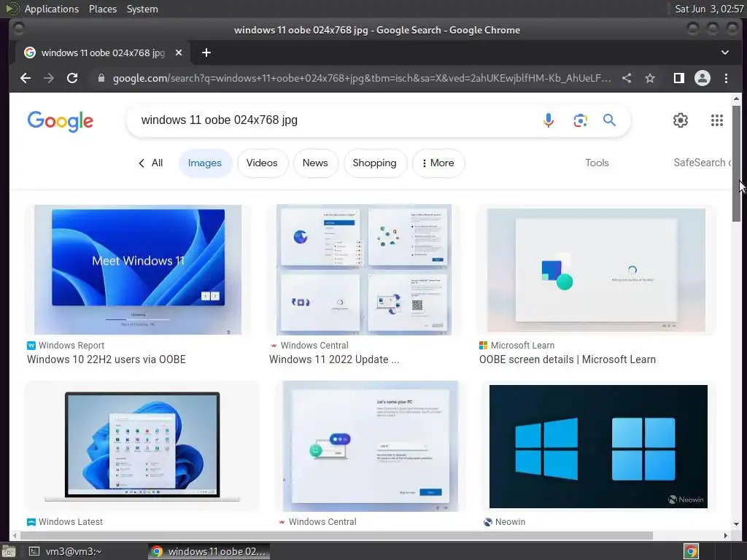Switch to the Videos tab
This screenshot has height=560, width=747.
click(262, 163)
